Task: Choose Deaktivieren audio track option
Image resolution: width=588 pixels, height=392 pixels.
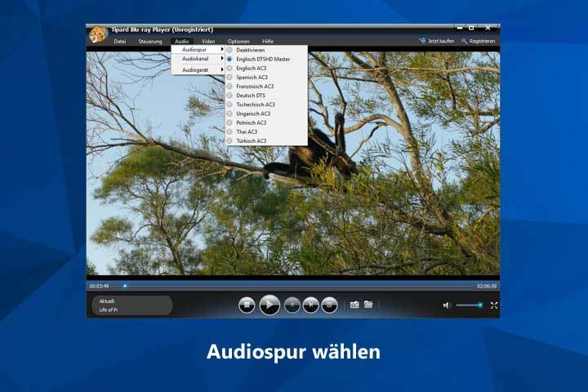Action: tap(266, 50)
